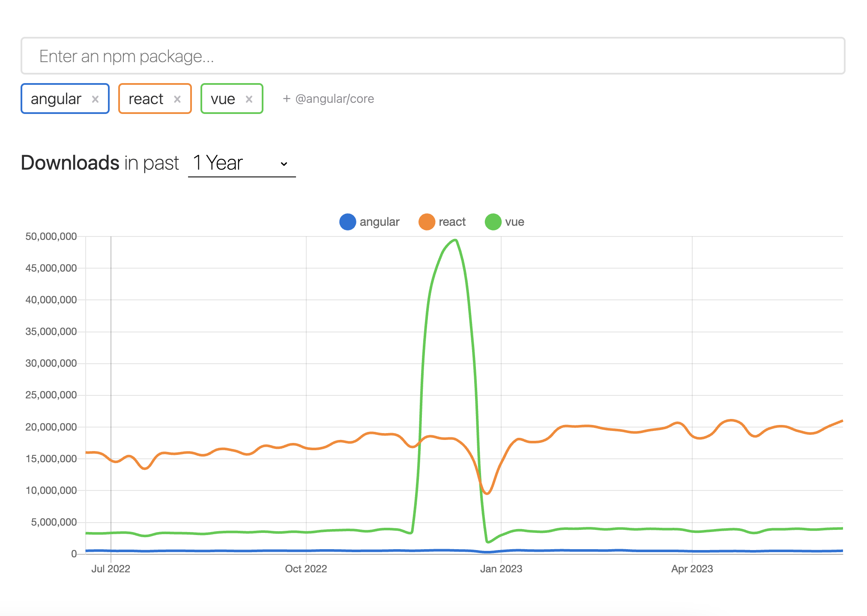Click the 'Jan 2023' axis label
The width and height of the screenshot is (867, 616).
pyautogui.click(x=501, y=569)
